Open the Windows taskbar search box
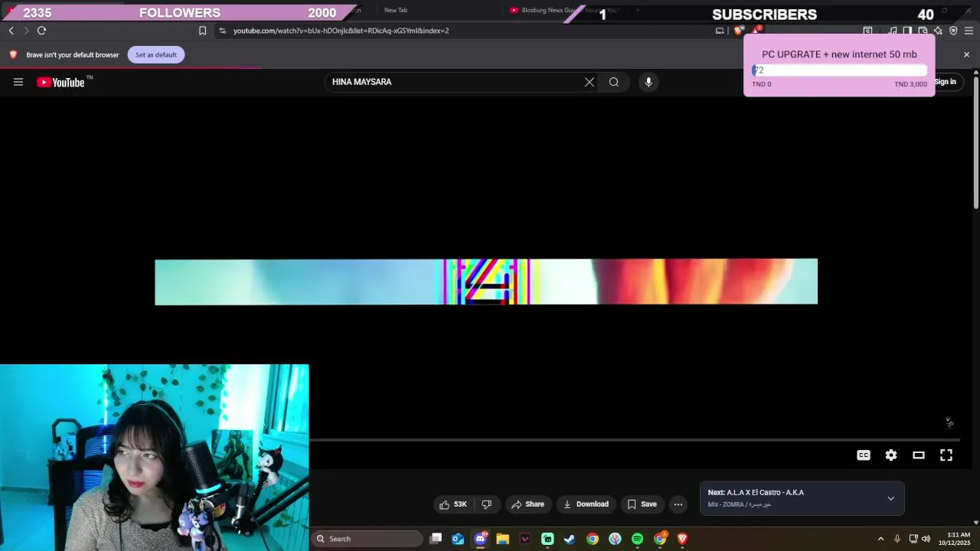The image size is (980, 551). click(368, 539)
